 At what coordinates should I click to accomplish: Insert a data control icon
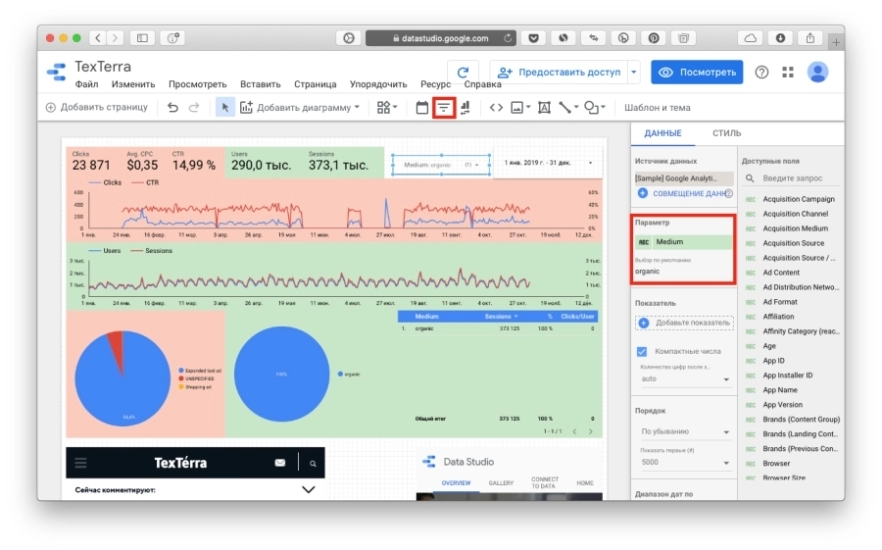point(465,107)
